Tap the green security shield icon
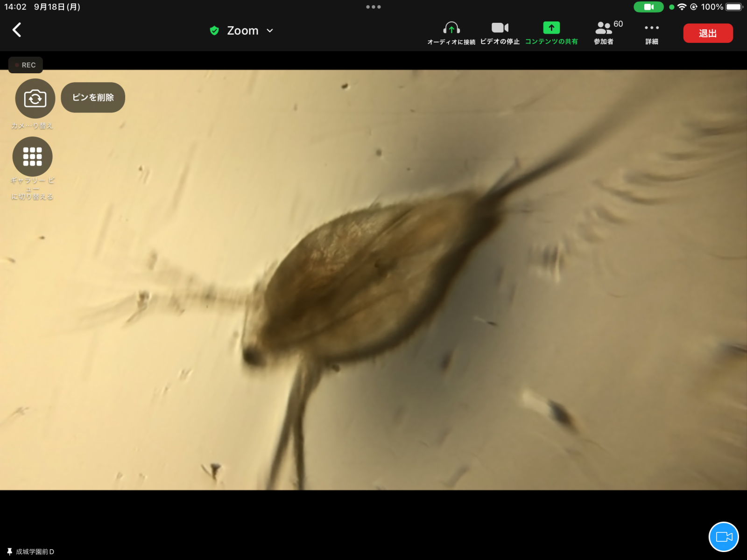The height and width of the screenshot is (560, 747). pos(214,31)
